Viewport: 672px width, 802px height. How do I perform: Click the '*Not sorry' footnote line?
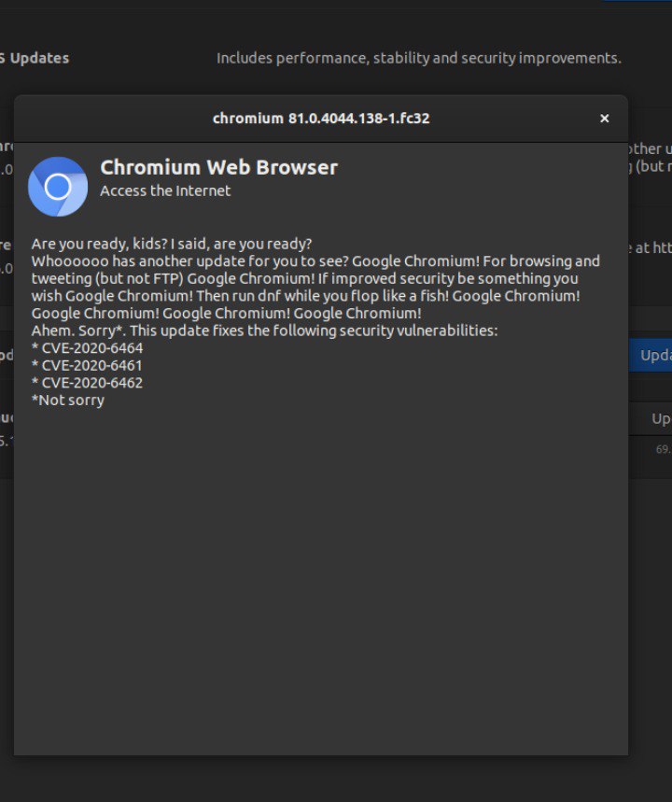tap(68, 400)
